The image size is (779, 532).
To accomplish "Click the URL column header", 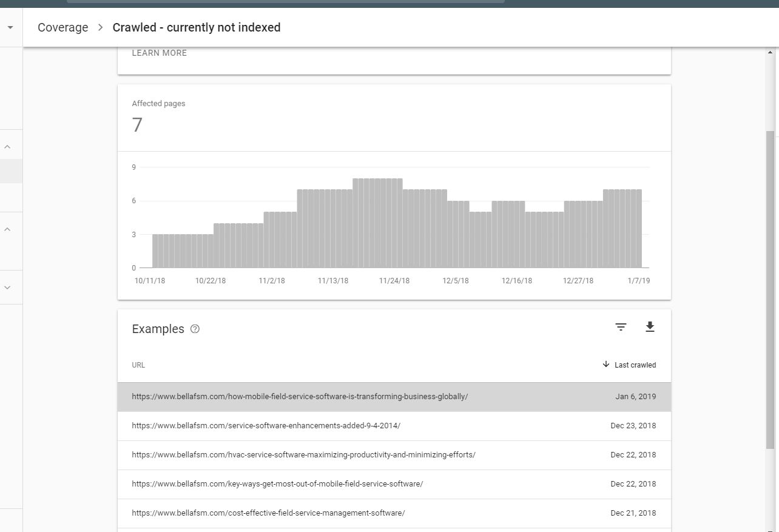I will coord(138,365).
